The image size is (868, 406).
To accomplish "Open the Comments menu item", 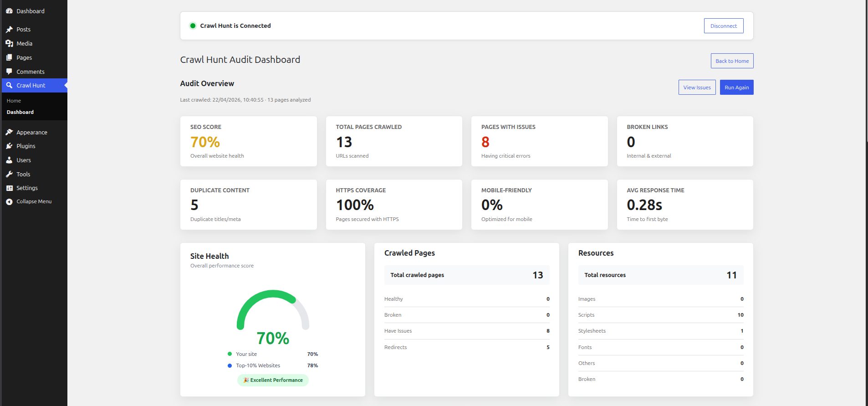I will [35, 72].
